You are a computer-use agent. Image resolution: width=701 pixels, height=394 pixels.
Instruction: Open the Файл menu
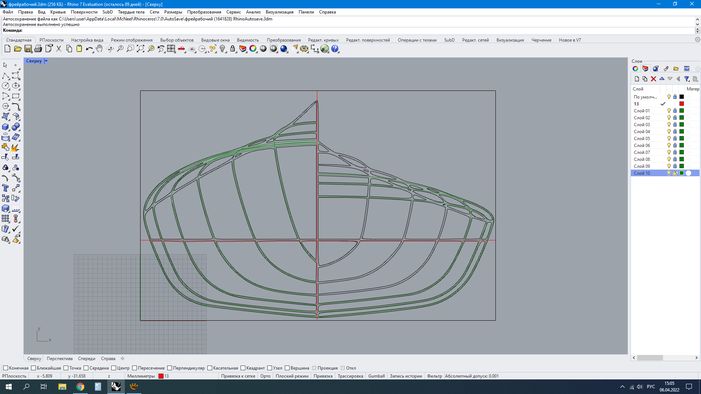tap(8, 12)
